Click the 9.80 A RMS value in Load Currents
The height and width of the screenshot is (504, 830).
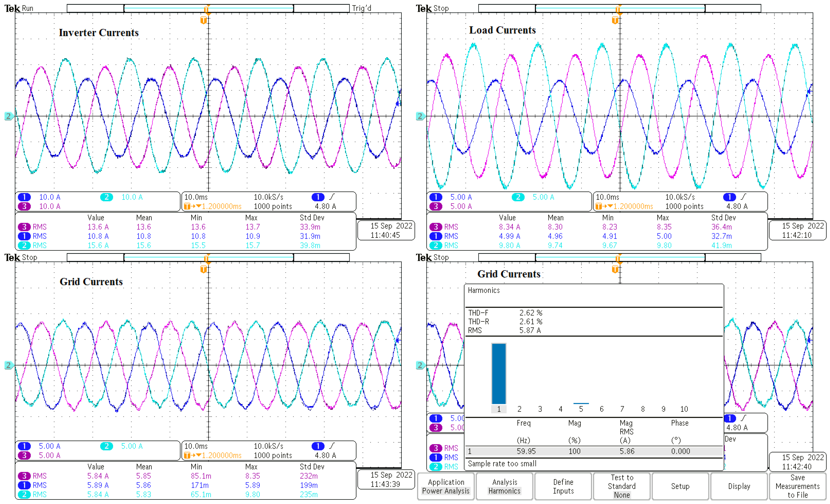point(510,245)
